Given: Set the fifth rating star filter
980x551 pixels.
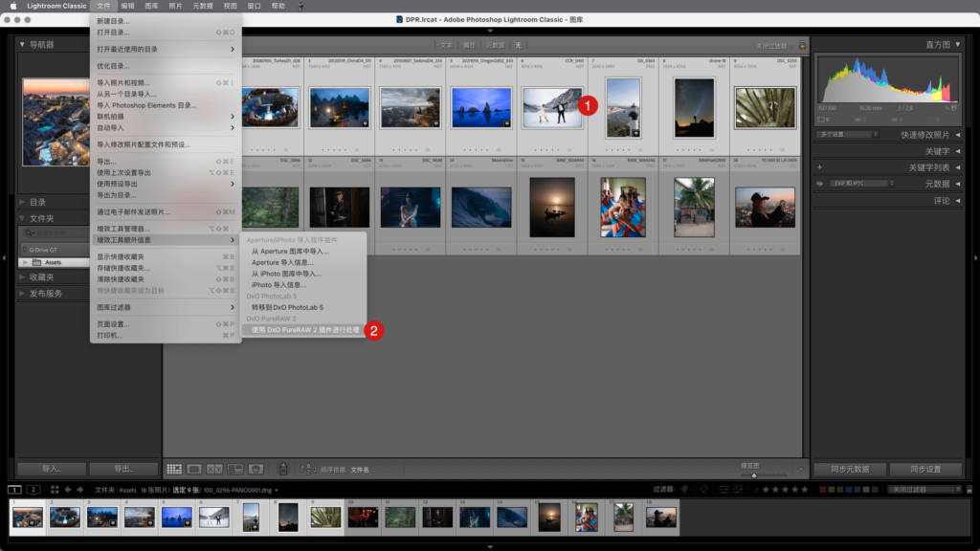Looking at the screenshot, I should click(804, 490).
